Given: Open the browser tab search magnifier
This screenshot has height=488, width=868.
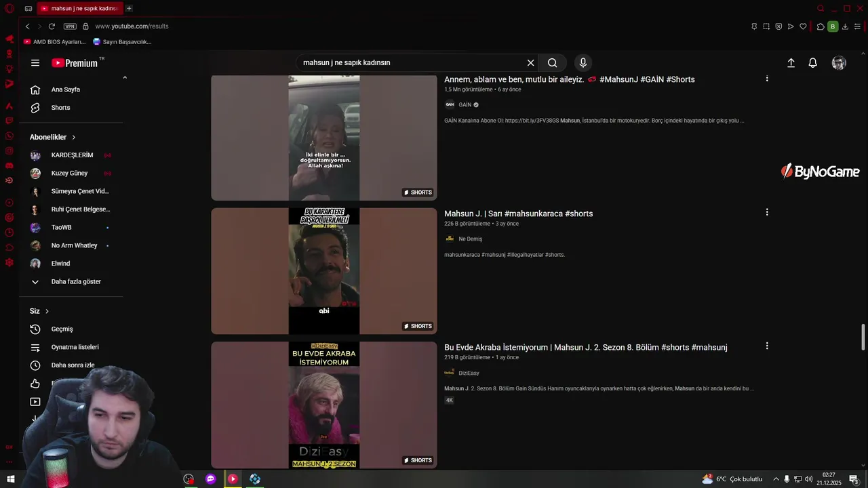Looking at the screenshot, I should coord(821,8).
